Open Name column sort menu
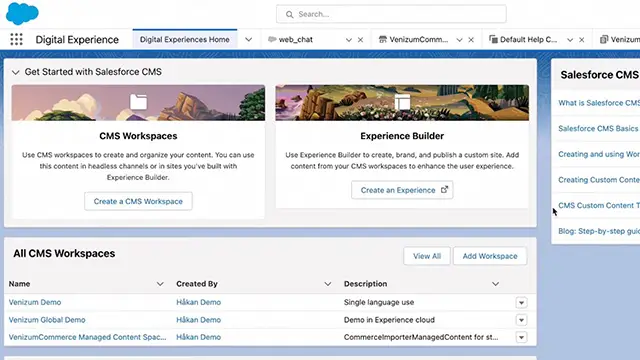This screenshot has height=360, width=640. pyautogui.click(x=160, y=284)
